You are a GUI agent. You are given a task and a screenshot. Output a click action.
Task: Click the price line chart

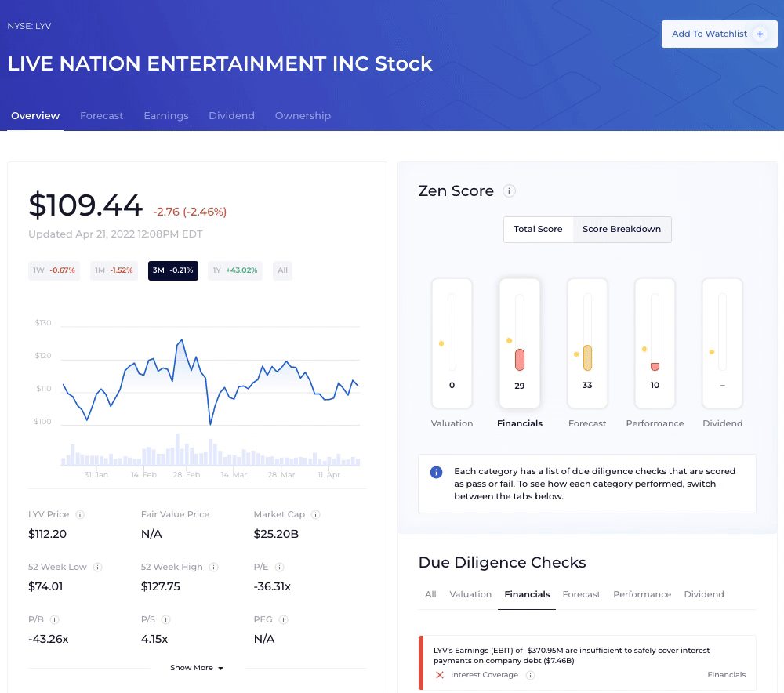point(210,383)
